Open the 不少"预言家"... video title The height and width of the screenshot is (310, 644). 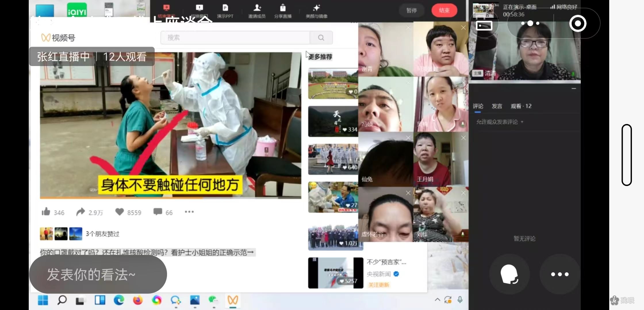coord(386,262)
